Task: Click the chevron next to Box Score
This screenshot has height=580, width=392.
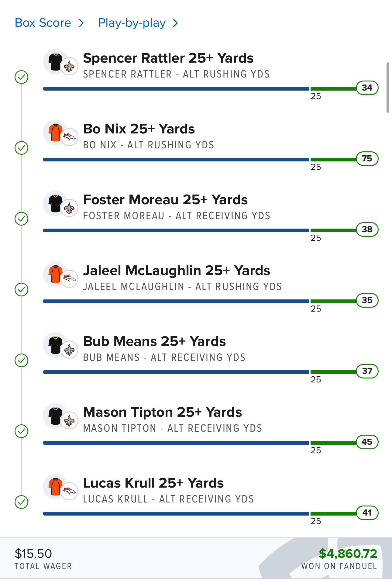Action: (81, 23)
